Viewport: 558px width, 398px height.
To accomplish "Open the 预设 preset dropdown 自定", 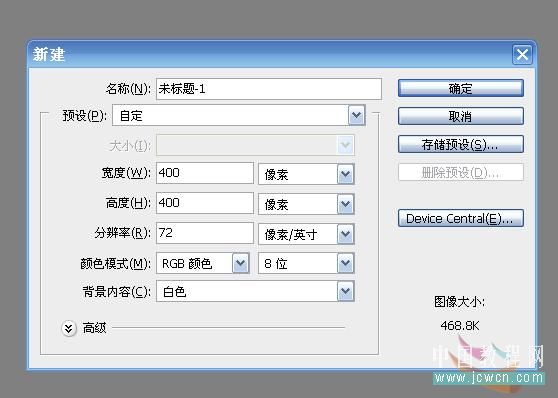I will (x=239, y=115).
